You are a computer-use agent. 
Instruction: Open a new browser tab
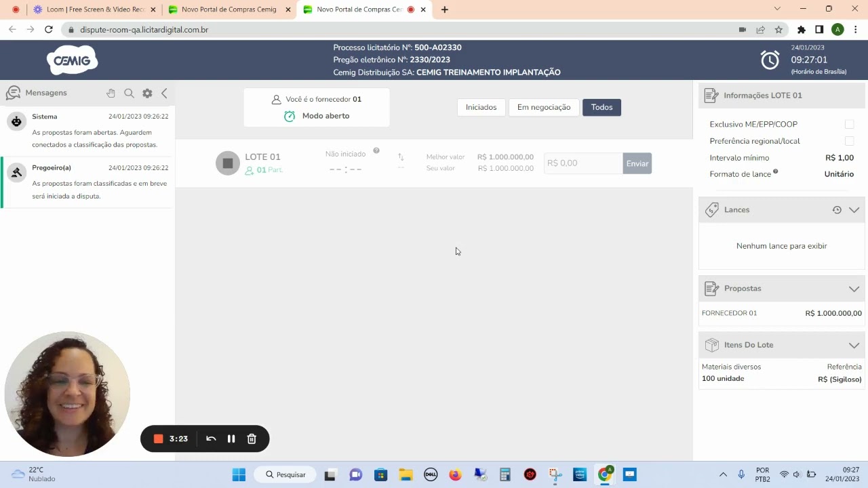(x=445, y=9)
